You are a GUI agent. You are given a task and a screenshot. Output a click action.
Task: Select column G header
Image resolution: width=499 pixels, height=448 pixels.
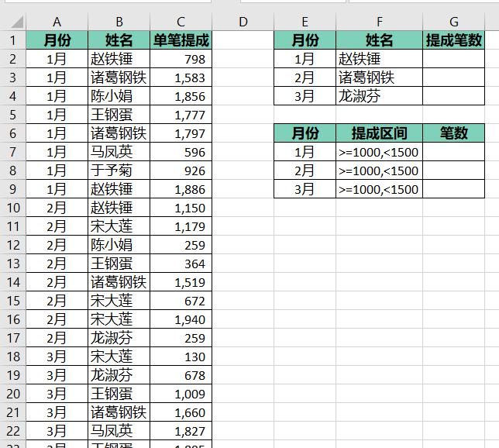[x=453, y=22]
